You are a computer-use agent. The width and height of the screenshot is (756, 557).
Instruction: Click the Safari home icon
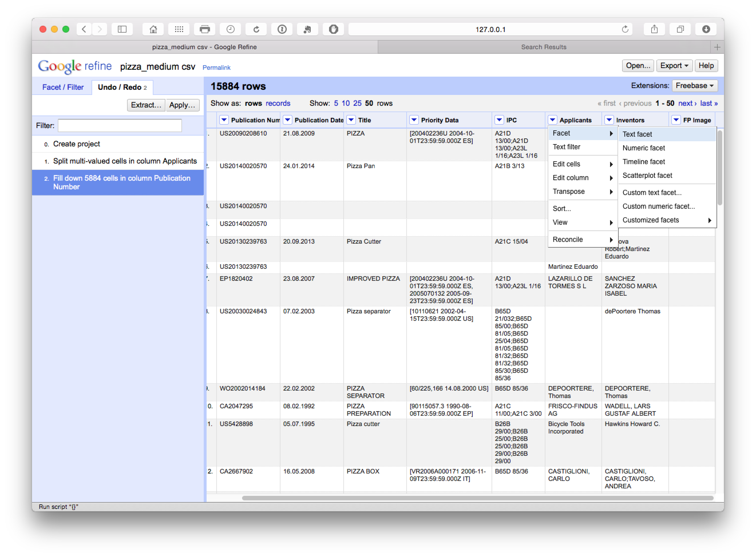pos(153,29)
